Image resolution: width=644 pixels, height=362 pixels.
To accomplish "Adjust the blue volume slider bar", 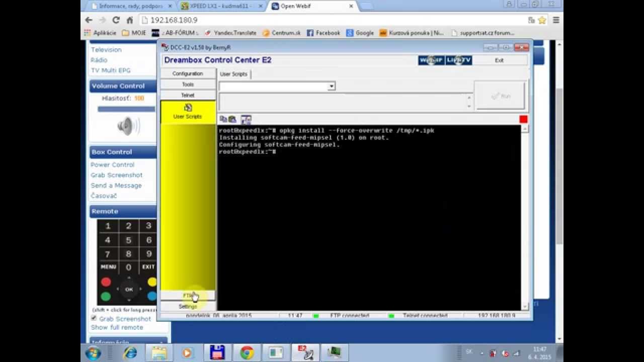I will pos(126,109).
